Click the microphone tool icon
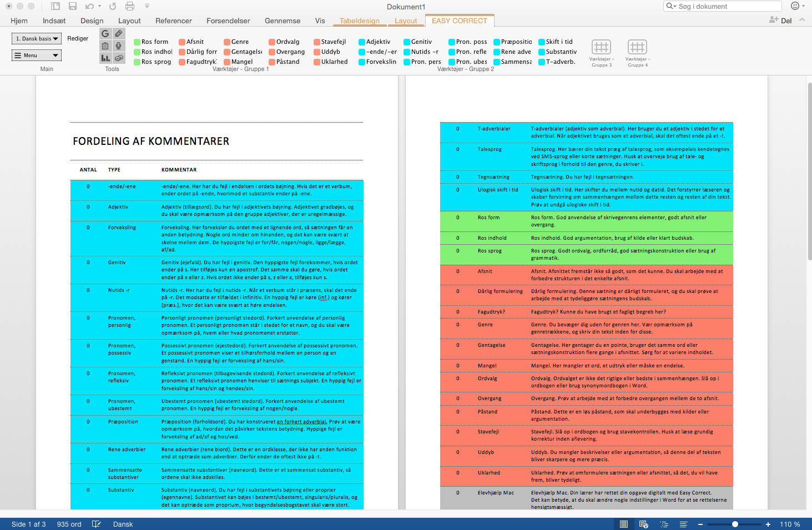Image resolution: width=812 pixels, height=530 pixels. [x=119, y=46]
